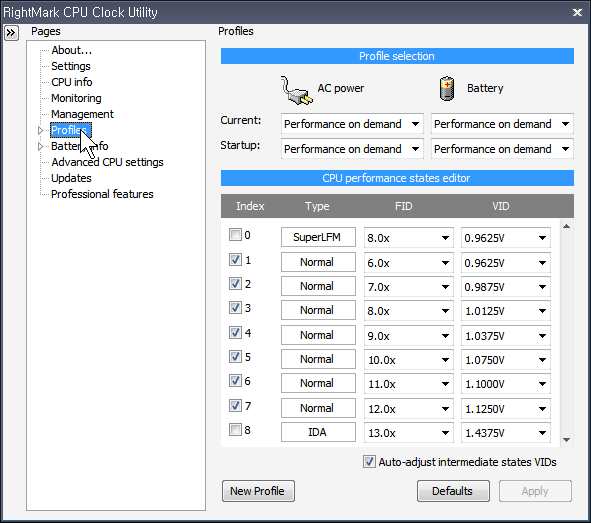Expand the Profiles tree node
591x523 pixels.
point(40,130)
